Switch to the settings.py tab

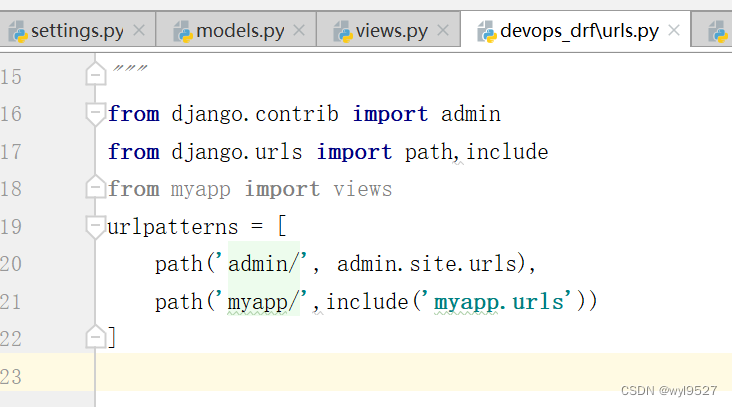[x=77, y=31]
